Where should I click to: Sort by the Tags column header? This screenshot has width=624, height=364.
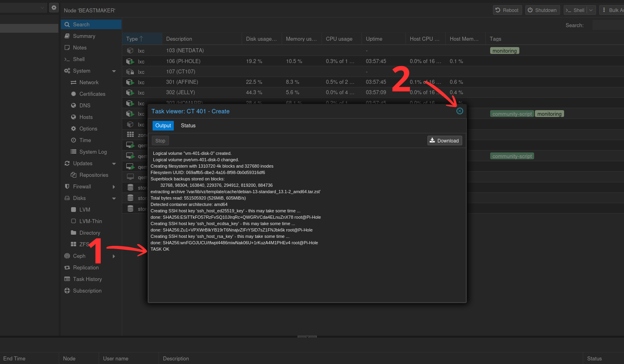click(x=554, y=39)
